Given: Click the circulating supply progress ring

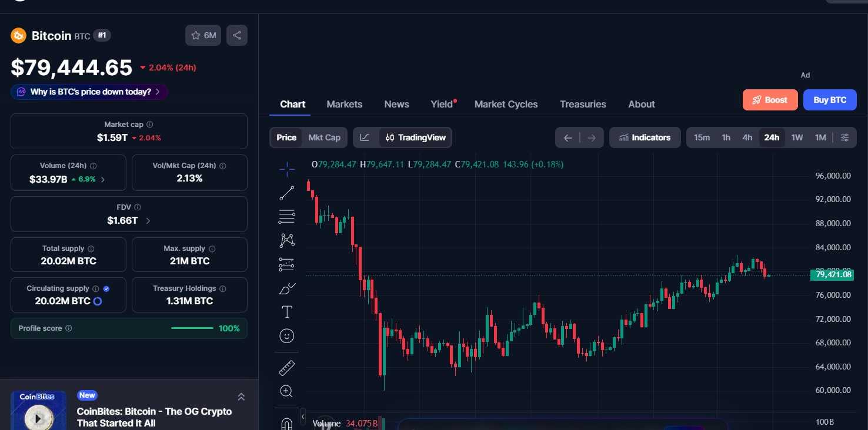Looking at the screenshot, I should point(98,301).
